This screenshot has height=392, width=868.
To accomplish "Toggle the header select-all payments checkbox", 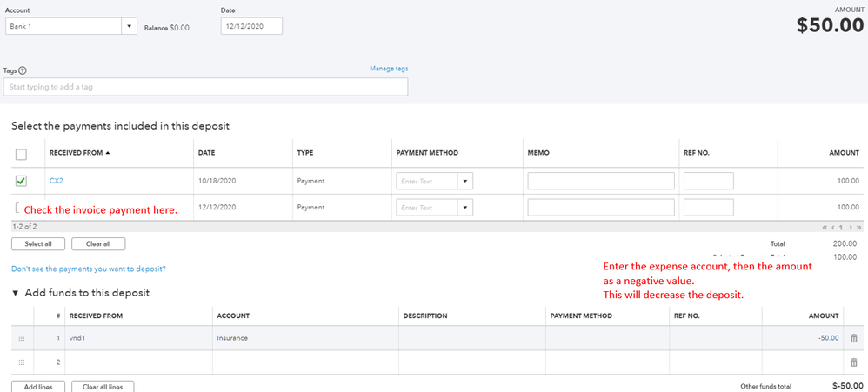I will click(22, 154).
